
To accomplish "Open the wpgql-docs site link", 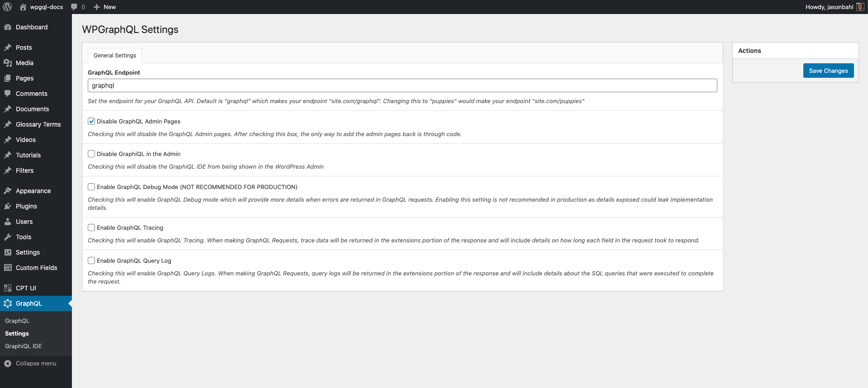I will pos(47,7).
